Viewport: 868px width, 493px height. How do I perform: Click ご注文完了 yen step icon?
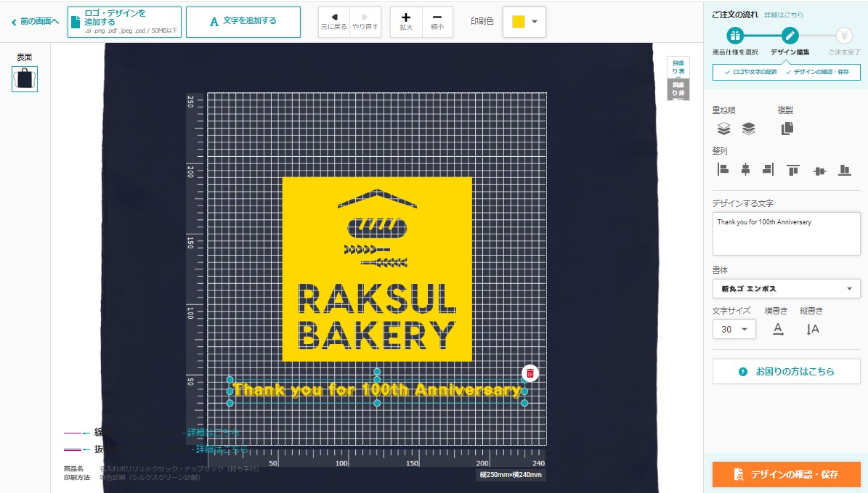click(844, 36)
